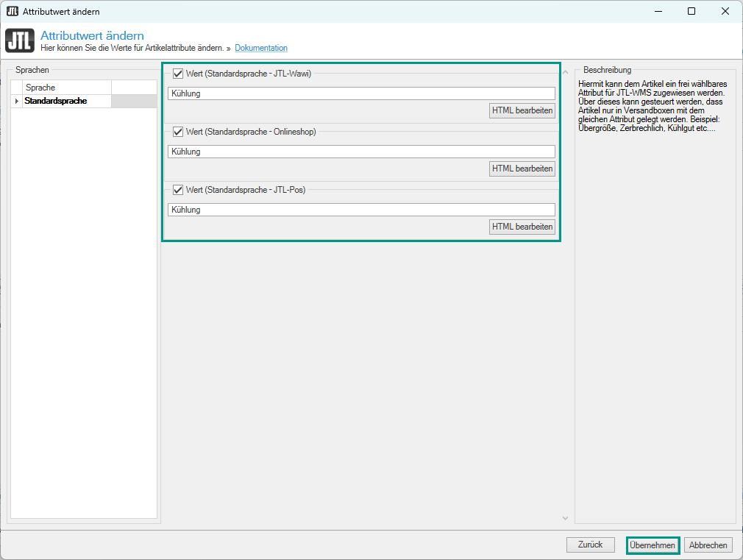Disable Wert Standardsprache JTL-Pos checkbox
743x560 pixels.
tap(178, 190)
